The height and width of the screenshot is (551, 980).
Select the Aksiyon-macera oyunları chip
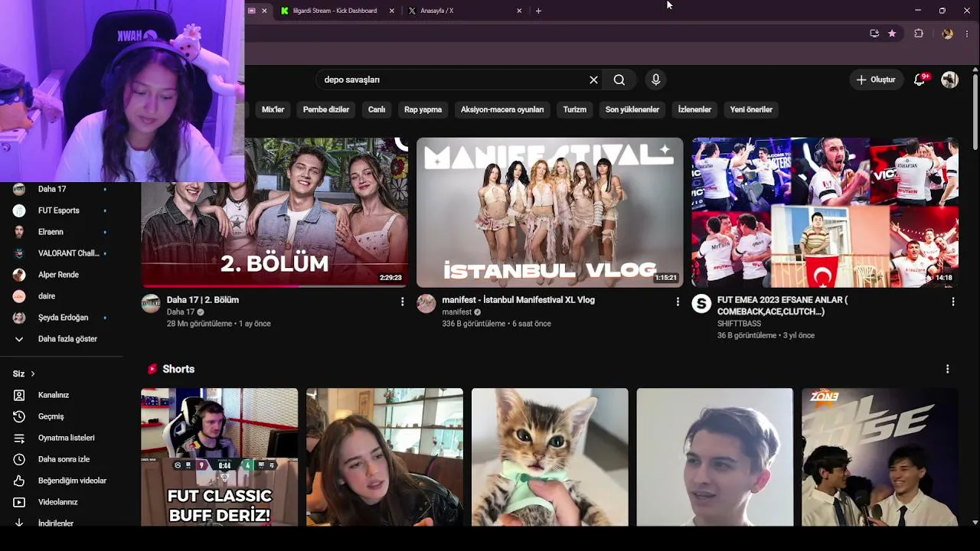click(x=502, y=109)
